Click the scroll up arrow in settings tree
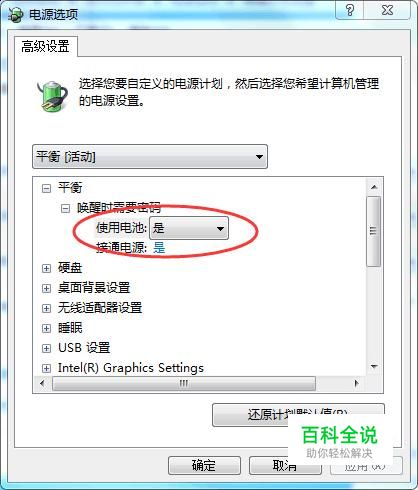The image size is (418, 490). pos(374,187)
